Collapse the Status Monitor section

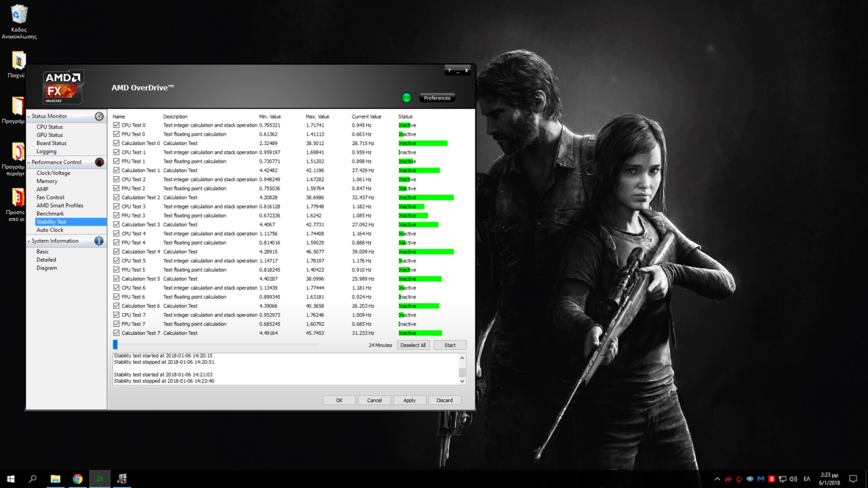[28, 116]
